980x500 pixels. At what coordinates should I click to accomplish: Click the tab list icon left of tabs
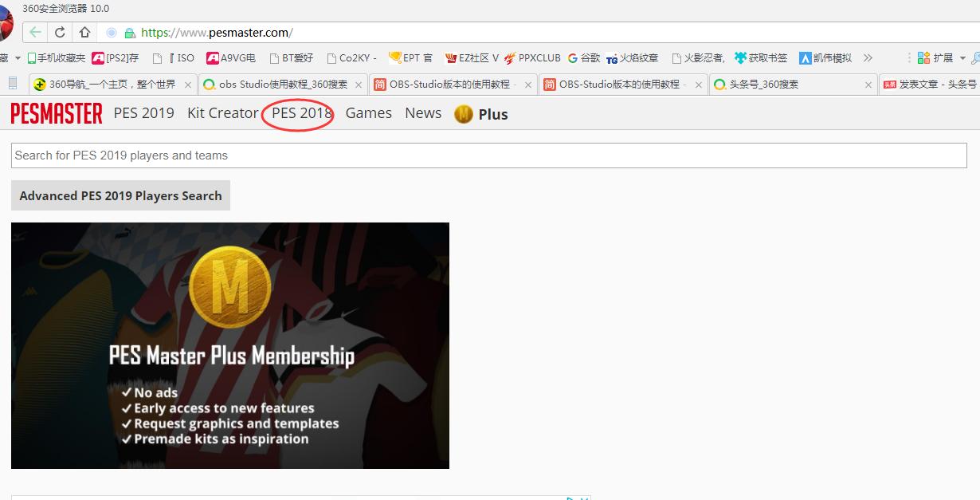point(13,84)
